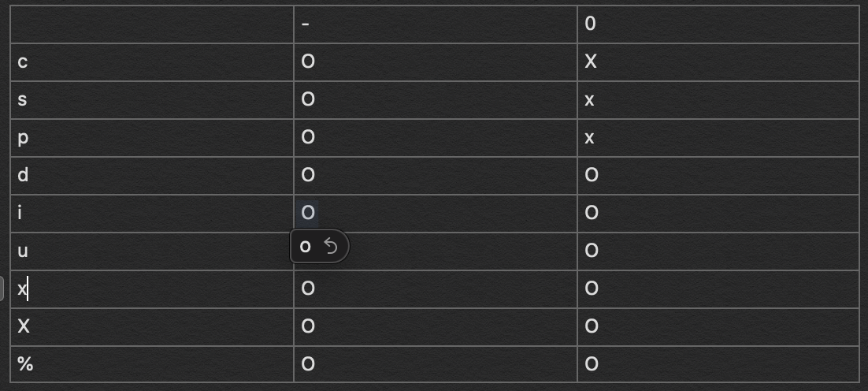This screenshot has width=868, height=391.
Task: Click the 's' row label cell
Action: click(x=152, y=100)
